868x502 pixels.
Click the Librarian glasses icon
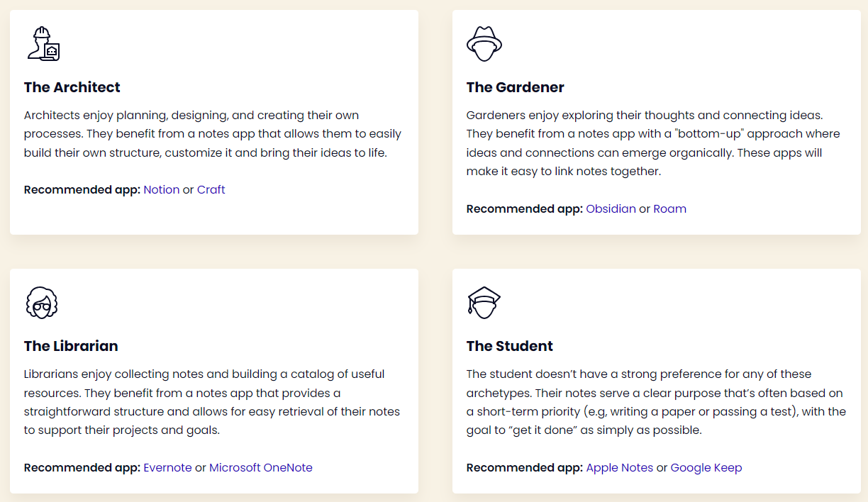pos(42,303)
